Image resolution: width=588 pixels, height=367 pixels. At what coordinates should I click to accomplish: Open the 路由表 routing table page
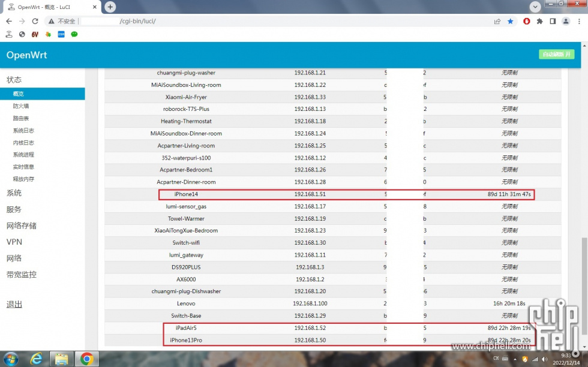21,118
